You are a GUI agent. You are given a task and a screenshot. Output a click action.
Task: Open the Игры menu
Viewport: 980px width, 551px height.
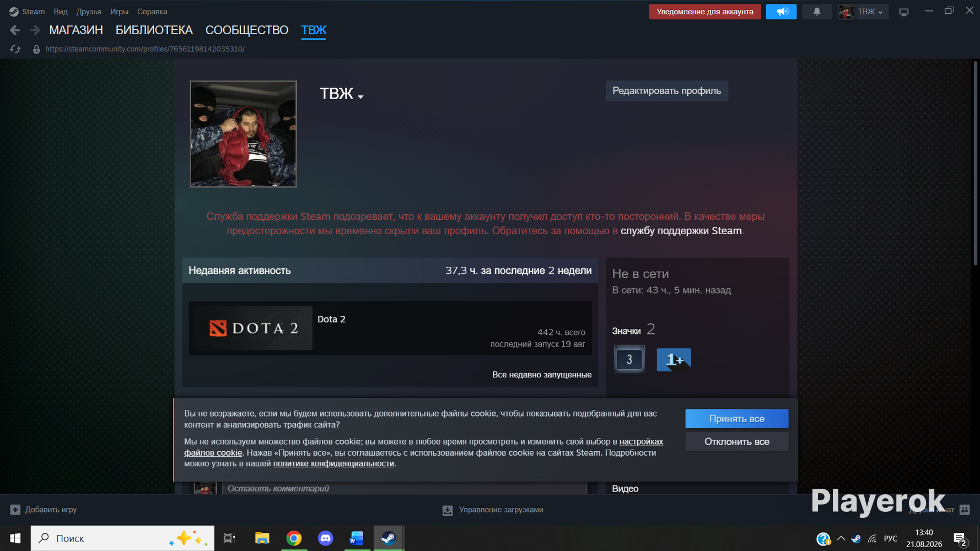coord(119,12)
